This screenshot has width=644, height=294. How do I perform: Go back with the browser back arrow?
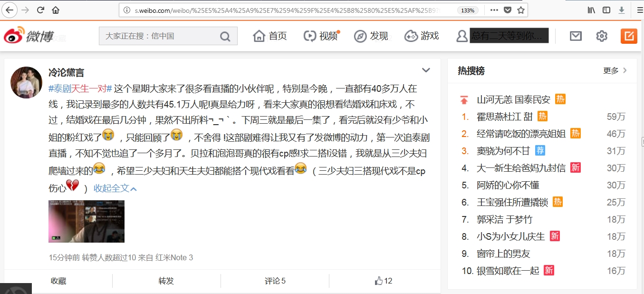tap(10, 10)
